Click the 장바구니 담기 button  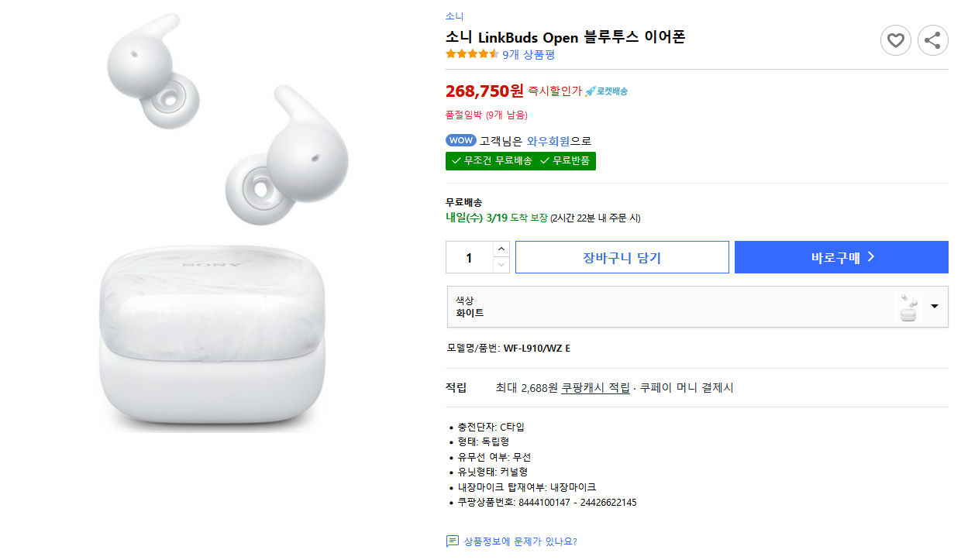(622, 257)
